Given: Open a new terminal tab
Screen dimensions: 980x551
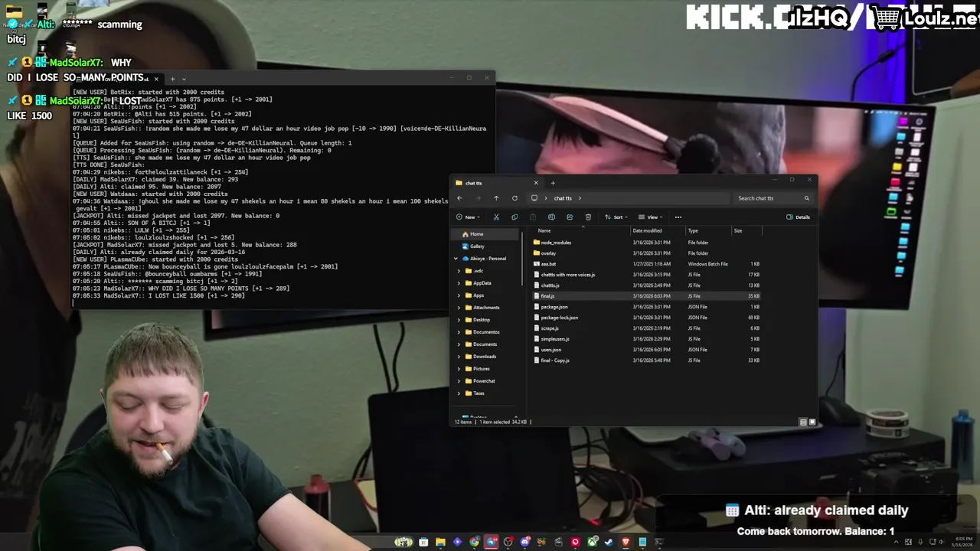Looking at the screenshot, I should click(x=172, y=79).
